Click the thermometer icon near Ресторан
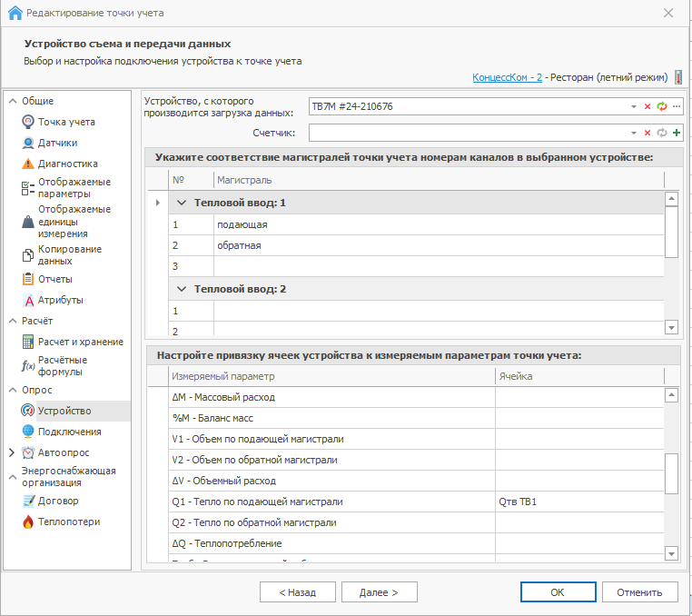This screenshot has width=692, height=616. (x=677, y=77)
